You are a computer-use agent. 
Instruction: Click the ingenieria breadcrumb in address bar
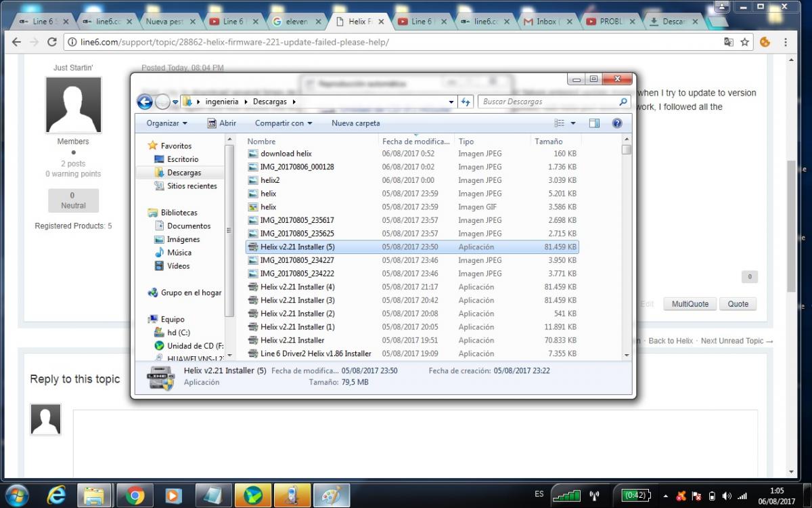222,102
